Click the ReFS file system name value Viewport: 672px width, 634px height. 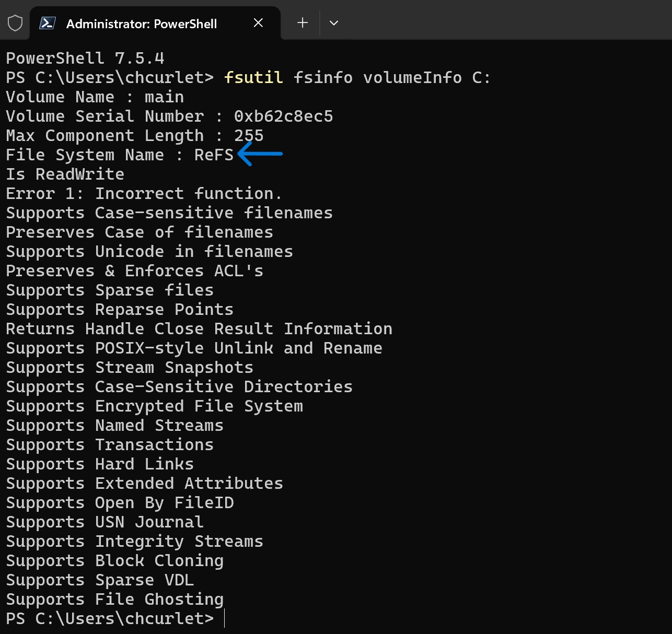coord(214,155)
